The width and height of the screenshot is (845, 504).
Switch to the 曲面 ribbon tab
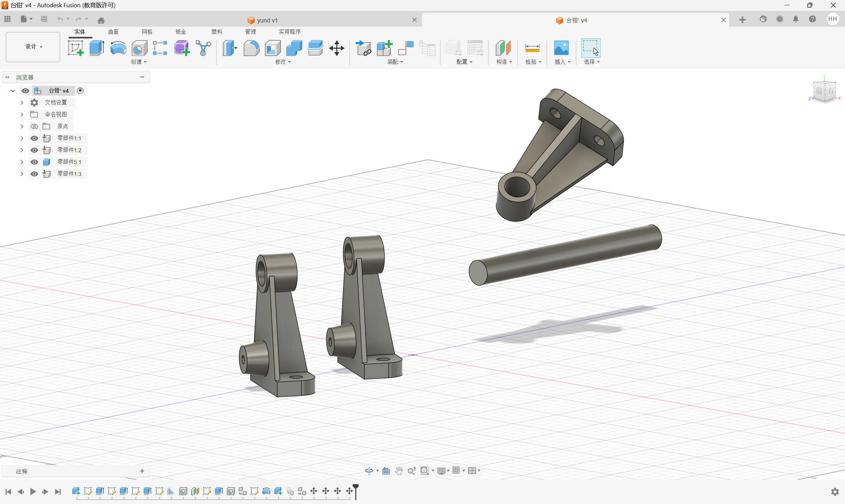click(113, 32)
